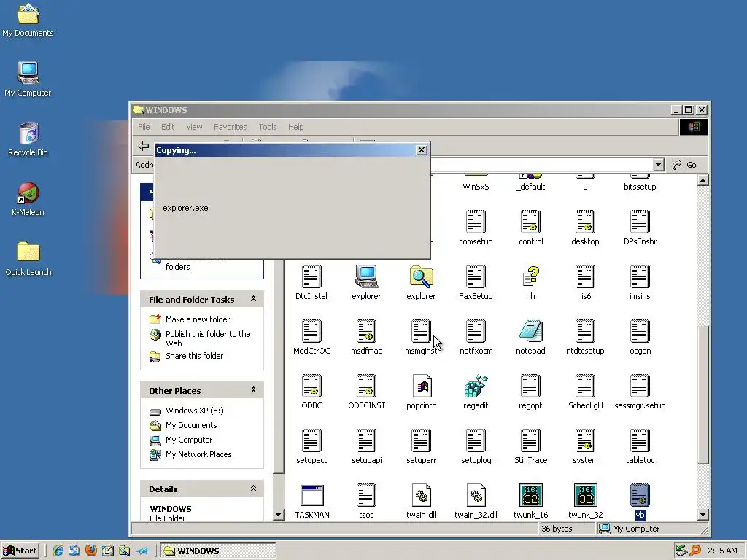Viewport: 747px width, 560px height.
Task: Select the system configuration file icon
Action: click(585, 440)
